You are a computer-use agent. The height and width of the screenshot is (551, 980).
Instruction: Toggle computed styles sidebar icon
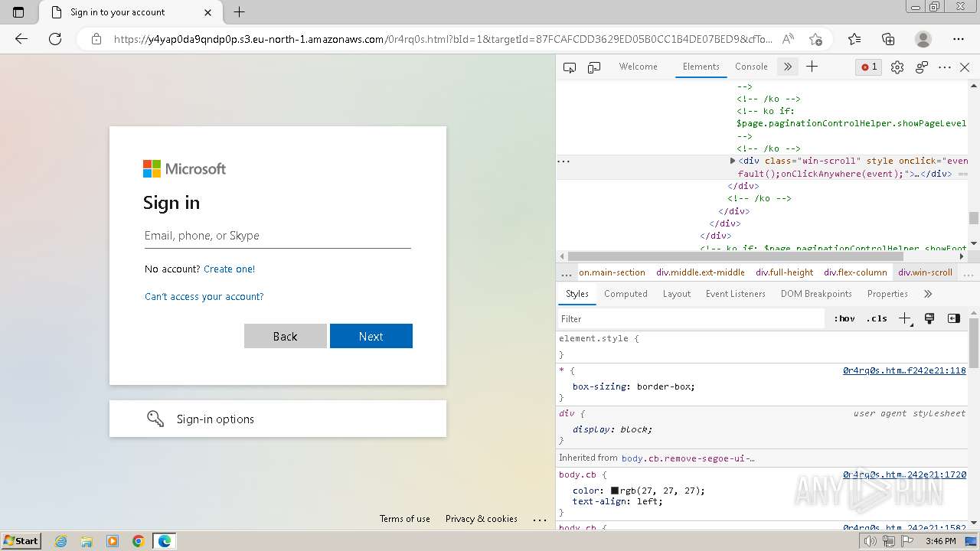[x=954, y=319]
